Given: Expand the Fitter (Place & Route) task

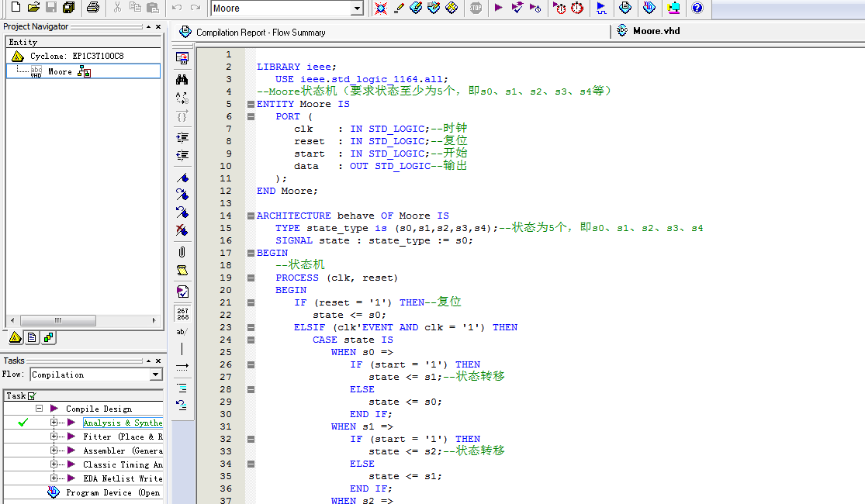Looking at the screenshot, I should pos(54,437).
